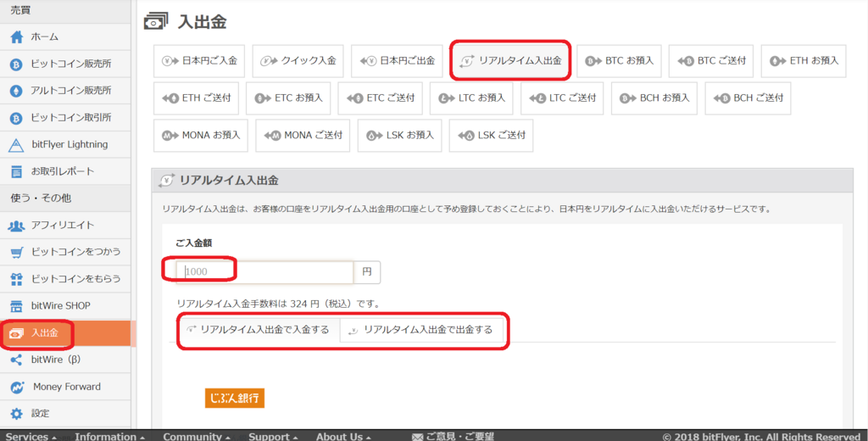868x441 pixels.
Task: Click the ご入金額 amount input field
Action: coord(264,272)
